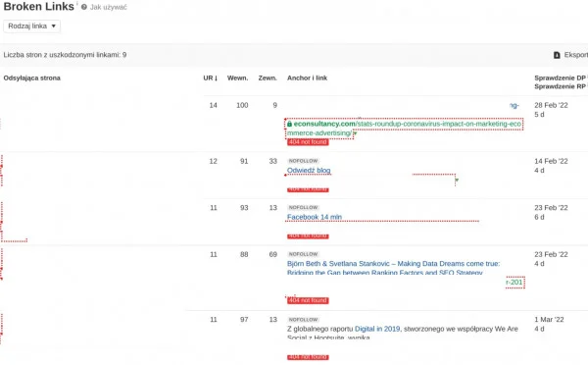Click the Eksport file icon
Image resolution: width=588 pixels, height=365 pixels.
[x=557, y=55]
